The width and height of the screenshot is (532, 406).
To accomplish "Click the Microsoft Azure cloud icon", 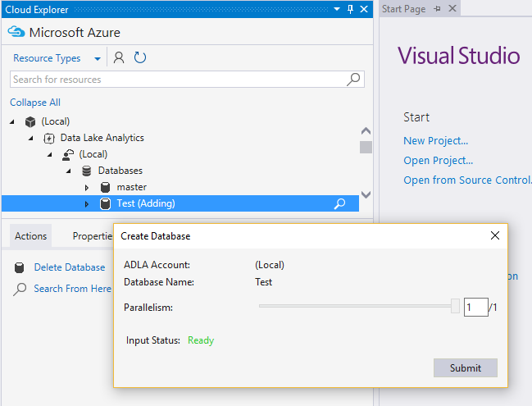I will [16, 32].
